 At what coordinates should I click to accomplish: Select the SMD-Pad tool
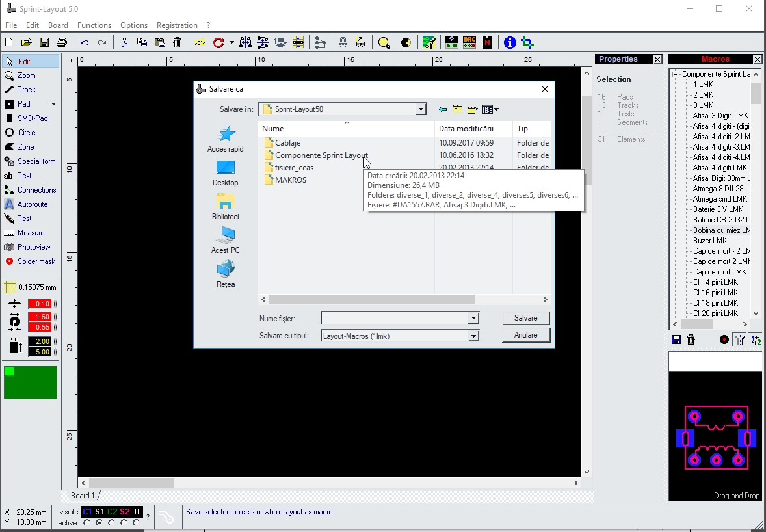[31, 118]
